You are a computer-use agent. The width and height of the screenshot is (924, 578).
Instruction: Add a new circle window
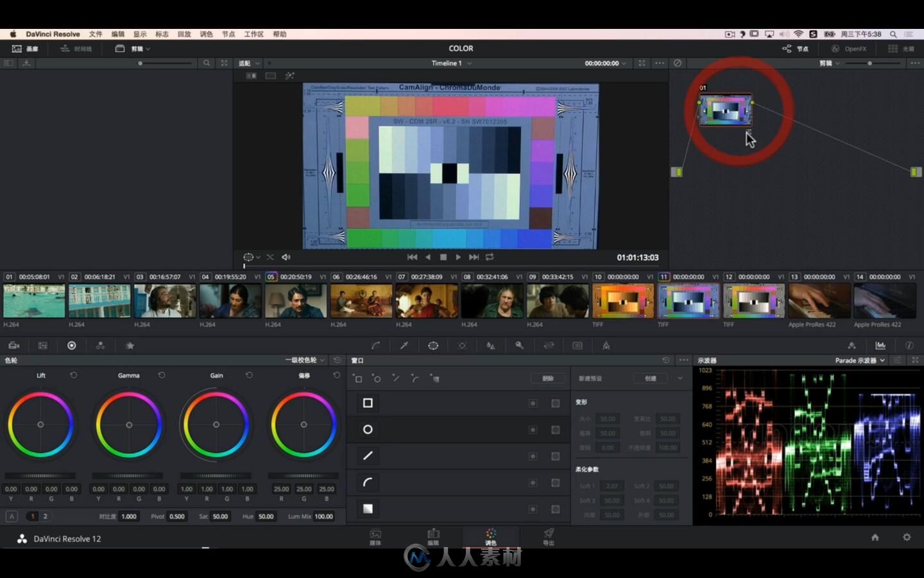[x=377, y=379]
